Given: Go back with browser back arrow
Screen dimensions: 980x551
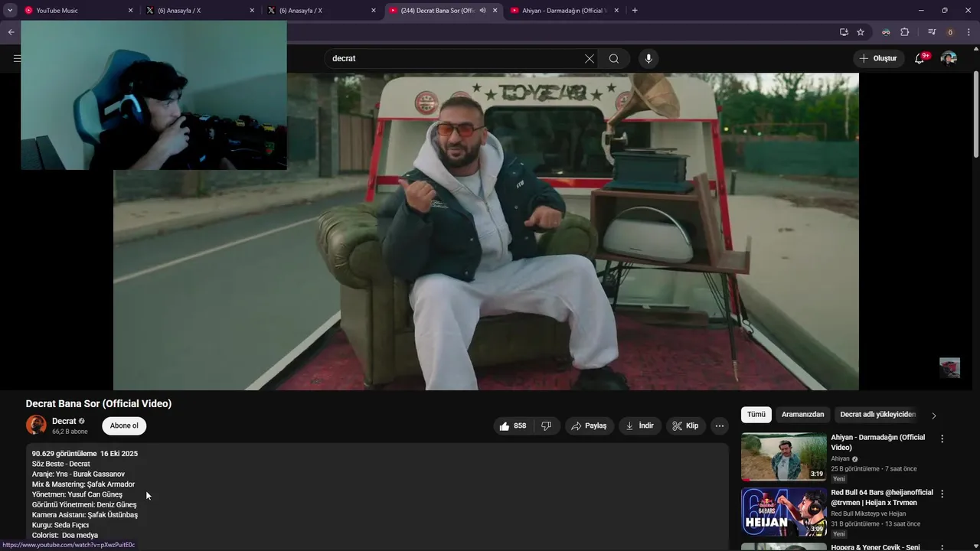Looking at the screenshot, I should point(11,32).
